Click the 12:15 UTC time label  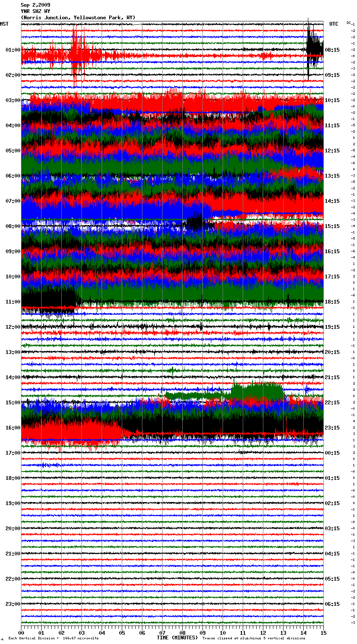pos(332,151)
